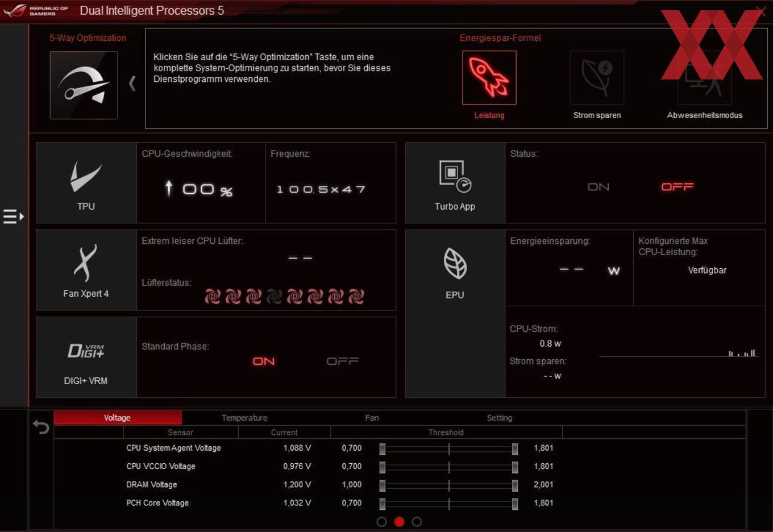Click PCH Core Voltage sensor name
773x532 pixels.
point(157,502)
